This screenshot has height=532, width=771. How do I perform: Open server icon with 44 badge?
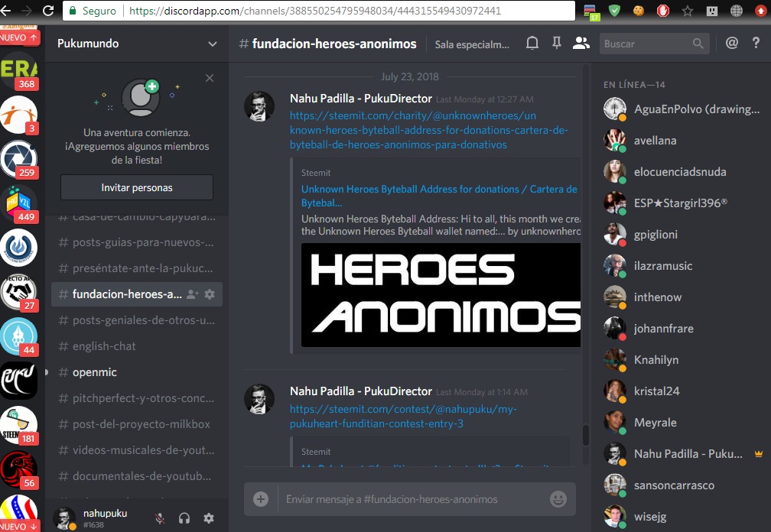click(x=18, y=336)
